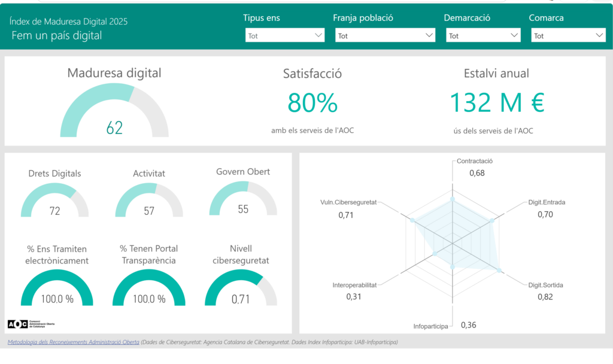This screenshot has height=364, width=613.
Task: Select the Tenen Portal Transparència gauge
Action: point(149,287)
